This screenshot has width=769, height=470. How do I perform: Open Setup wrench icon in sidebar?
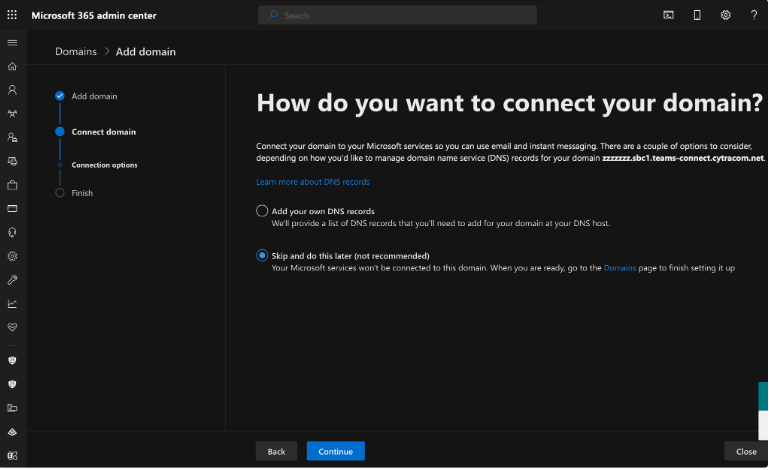pos(12,280)
